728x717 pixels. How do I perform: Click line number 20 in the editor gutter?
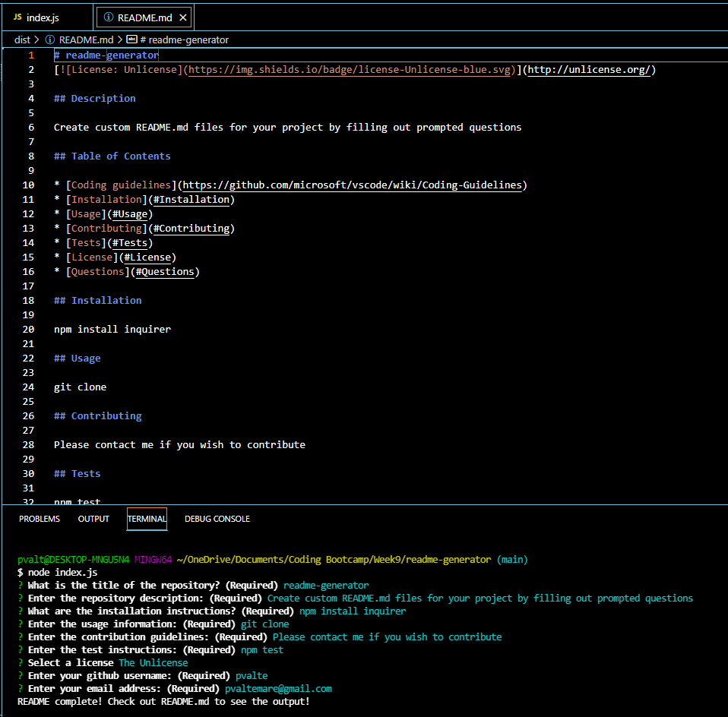tap(28, 329)
